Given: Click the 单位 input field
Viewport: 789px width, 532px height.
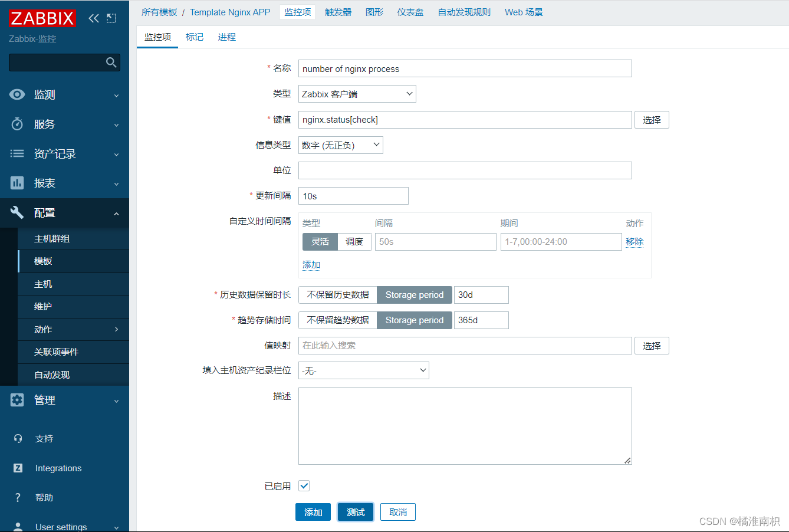Looking at the screenshot, I should point(465,170).
